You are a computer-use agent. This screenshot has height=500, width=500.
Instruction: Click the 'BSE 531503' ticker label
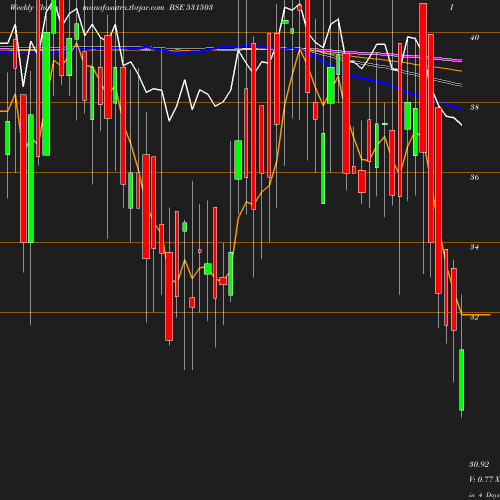191,7
